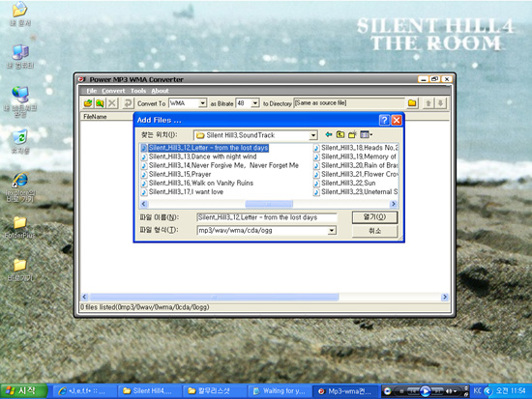
Task: Open the FolderPlus desktop folder
Action: (19, 227)
